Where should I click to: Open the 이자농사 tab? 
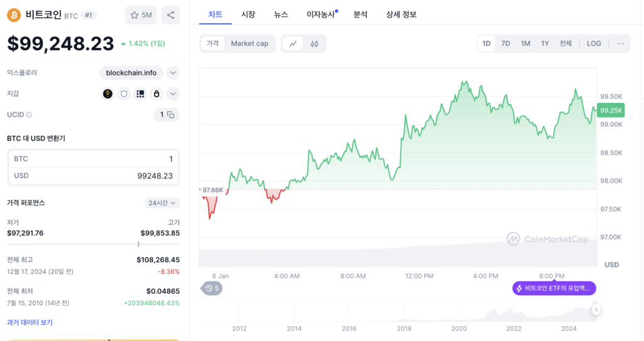[x=322, y=14]
